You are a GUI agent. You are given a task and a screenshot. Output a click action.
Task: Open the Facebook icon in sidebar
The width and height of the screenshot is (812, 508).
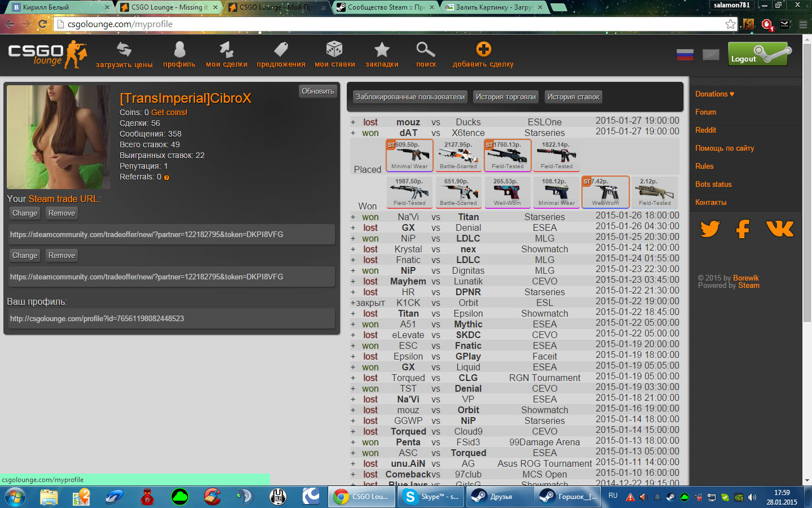point(744,229)
